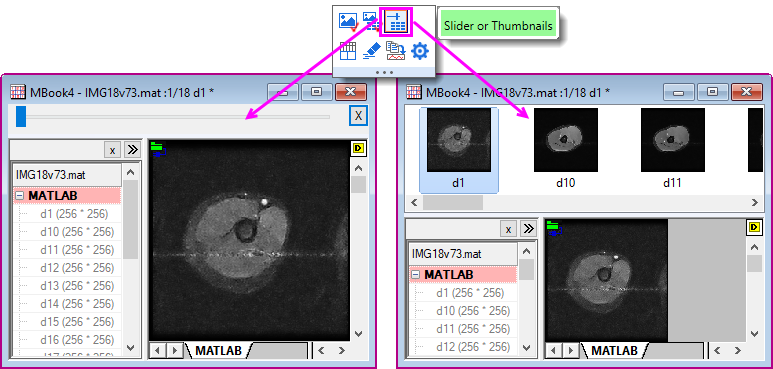The image size is (773, 369).
Task: Click the green-blue import icon in right image view
Action: point(555,228)
